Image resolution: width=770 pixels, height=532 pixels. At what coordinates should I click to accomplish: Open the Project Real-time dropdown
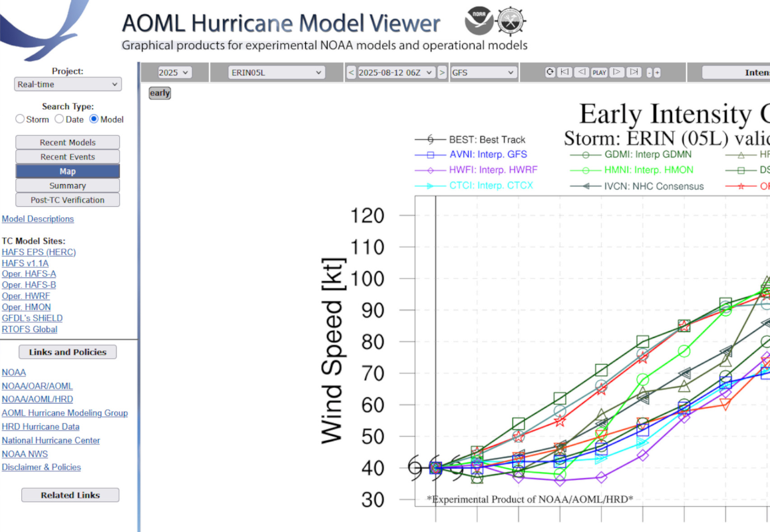(68, 84)
